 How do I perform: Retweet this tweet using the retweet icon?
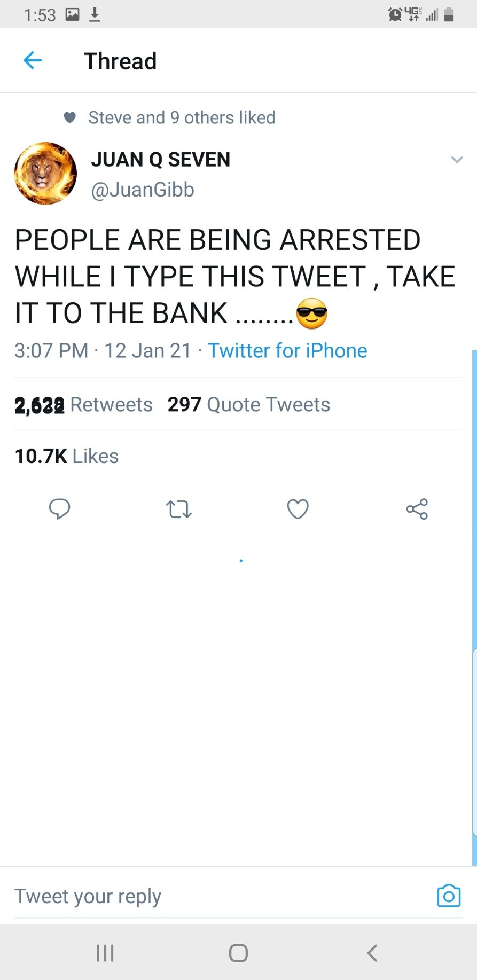coord(179,509)
